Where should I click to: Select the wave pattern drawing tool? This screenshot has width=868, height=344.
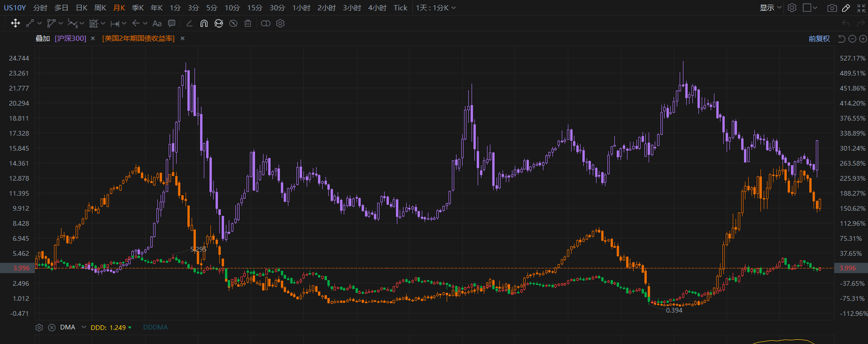coord(72,23)
